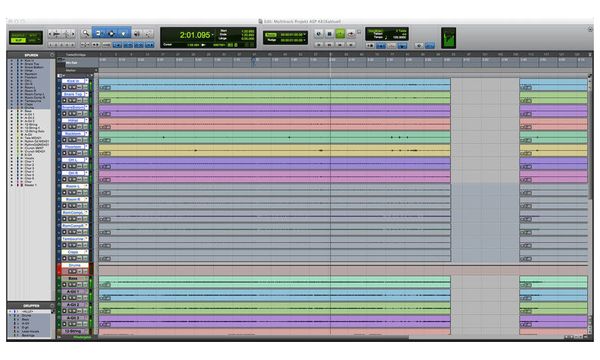Open the main counter format dropdown arrow
Image resolution: width=600 pixels, height=360 pixels.
tap(213, 35)
